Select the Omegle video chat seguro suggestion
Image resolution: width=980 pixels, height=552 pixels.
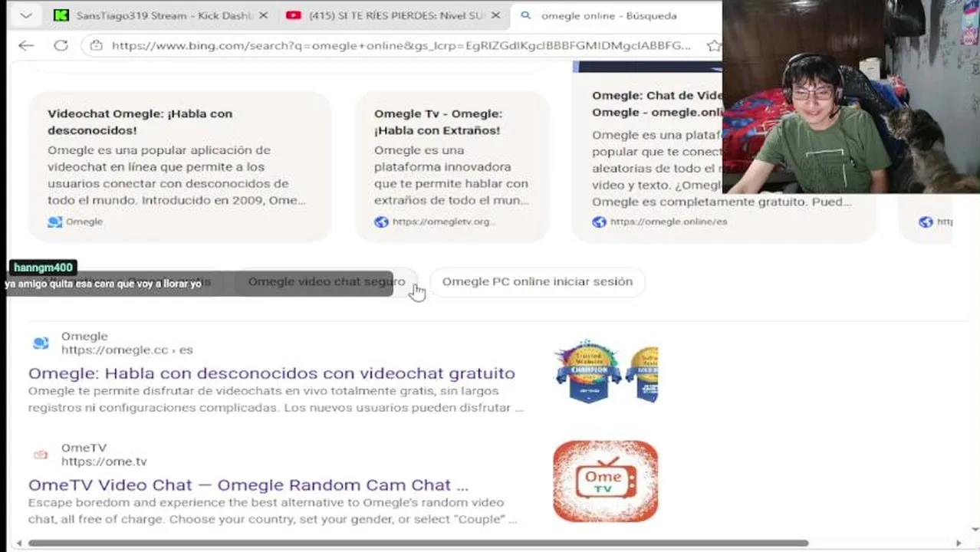click(327, 281)
